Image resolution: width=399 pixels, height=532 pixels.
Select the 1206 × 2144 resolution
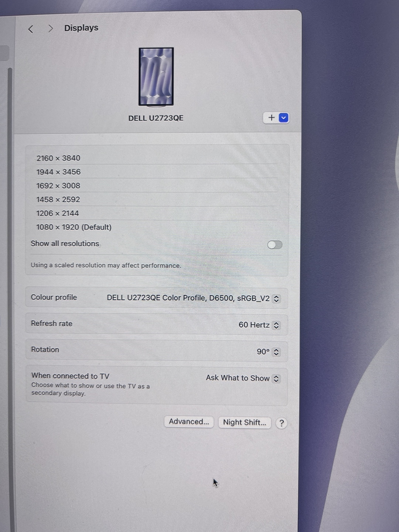tap(157, 213)
